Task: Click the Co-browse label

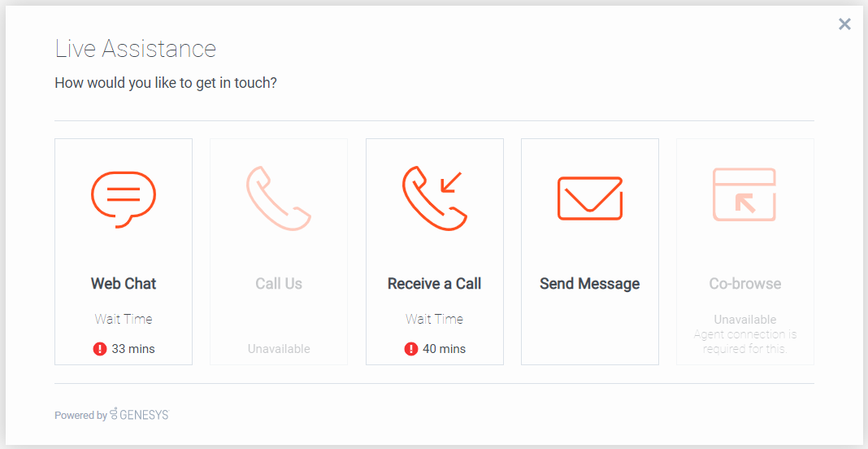Action: point(745,284)
